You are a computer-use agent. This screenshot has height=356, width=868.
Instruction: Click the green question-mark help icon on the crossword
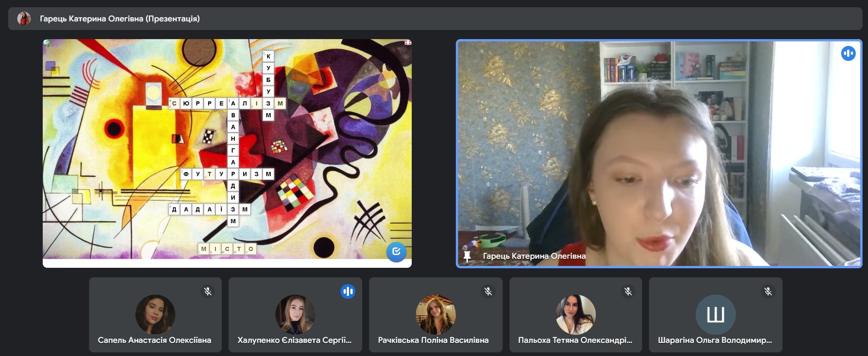(47, 43)
